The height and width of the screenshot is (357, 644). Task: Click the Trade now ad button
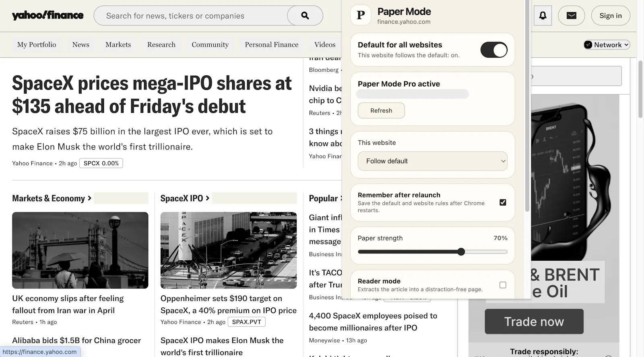534,322
